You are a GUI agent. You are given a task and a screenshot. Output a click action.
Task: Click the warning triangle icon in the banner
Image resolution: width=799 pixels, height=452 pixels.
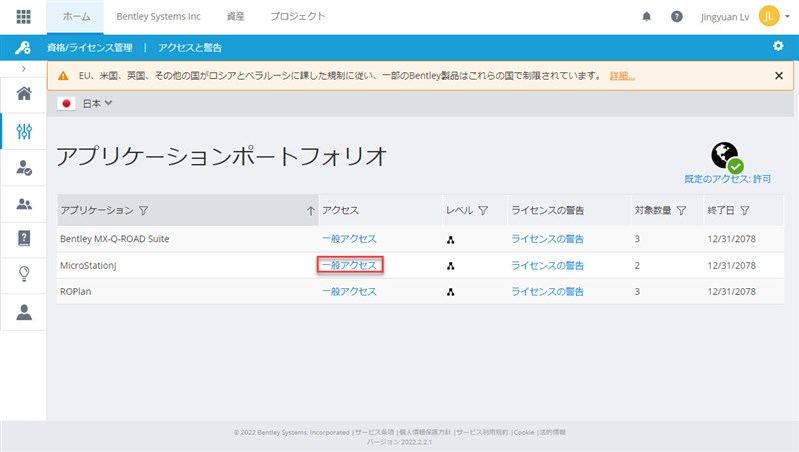tap(63, 76)
